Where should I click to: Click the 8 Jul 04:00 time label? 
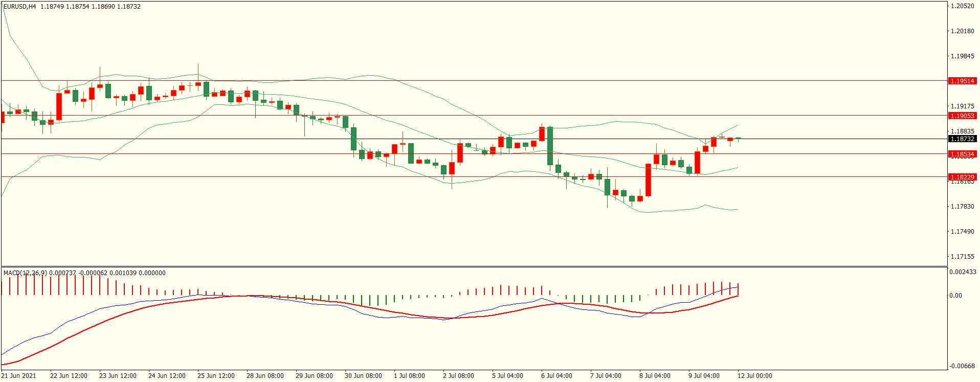(x=655, y=376)
